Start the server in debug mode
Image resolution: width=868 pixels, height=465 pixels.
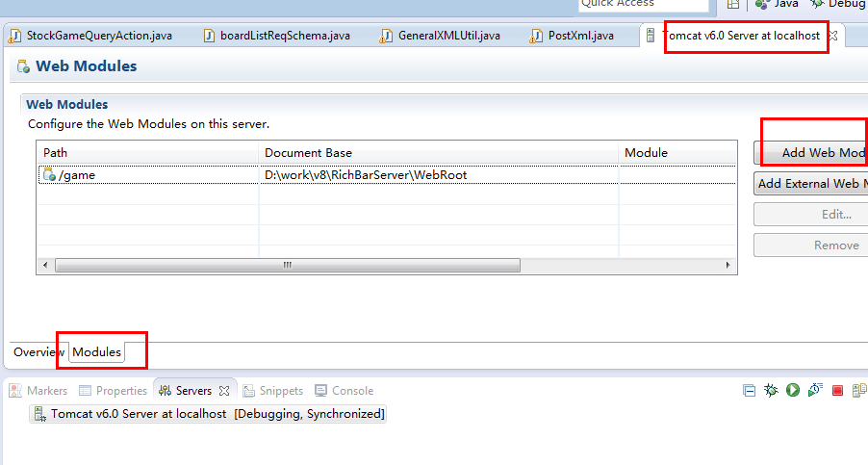pos(771,390)
